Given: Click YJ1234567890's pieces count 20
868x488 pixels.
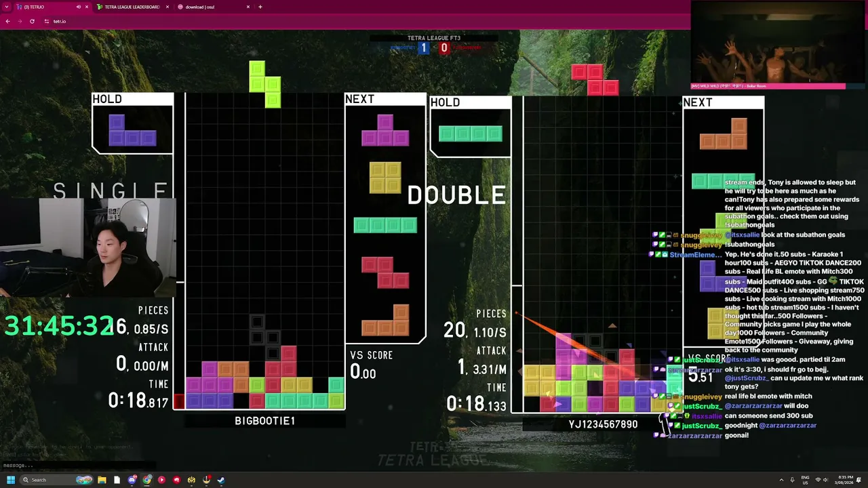Looking at the screenshot, I should 454,330.
